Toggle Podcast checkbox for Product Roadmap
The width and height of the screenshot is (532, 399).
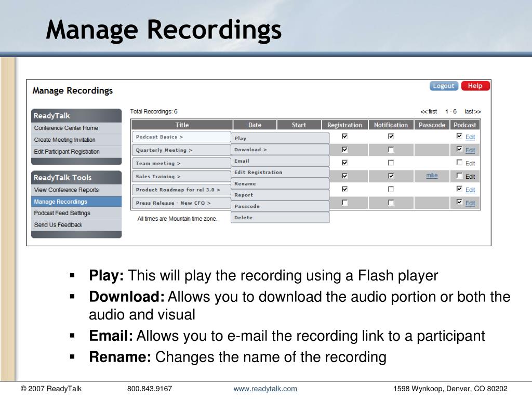click(x=459, y=189)
